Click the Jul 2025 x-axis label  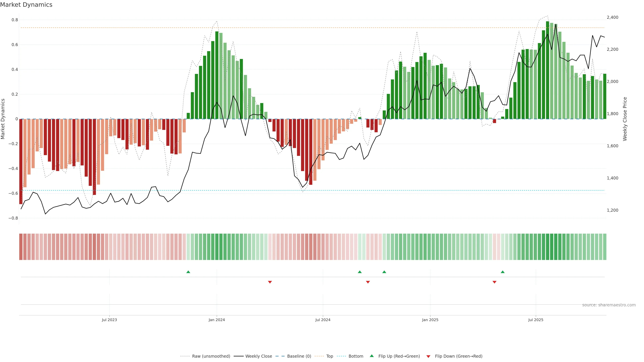click(536, 320)
